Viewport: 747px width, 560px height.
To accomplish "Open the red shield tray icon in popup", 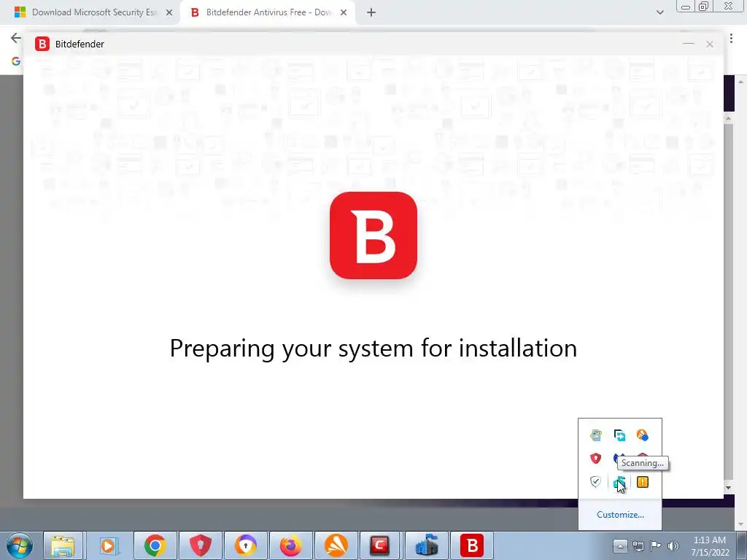I will (x=595, y=458).
